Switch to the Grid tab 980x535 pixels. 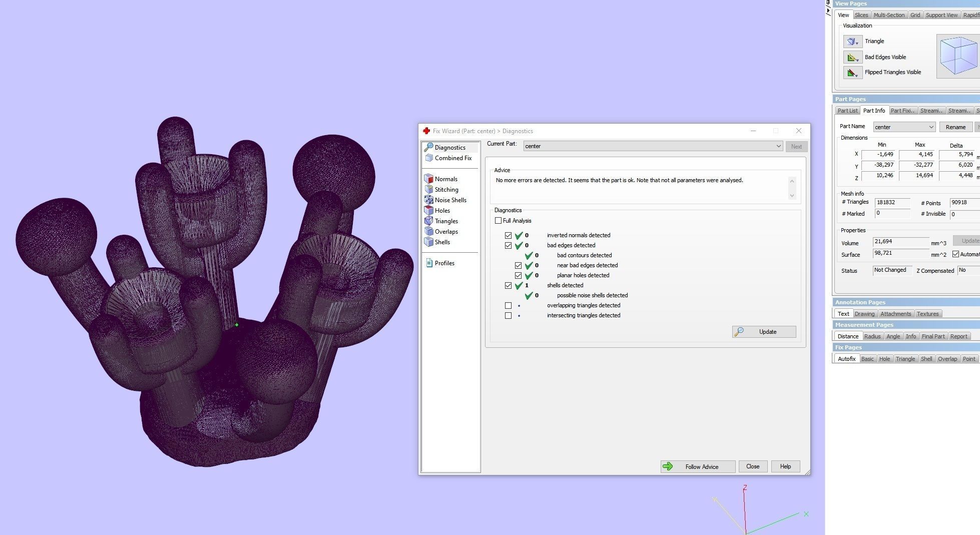point(915,15)
